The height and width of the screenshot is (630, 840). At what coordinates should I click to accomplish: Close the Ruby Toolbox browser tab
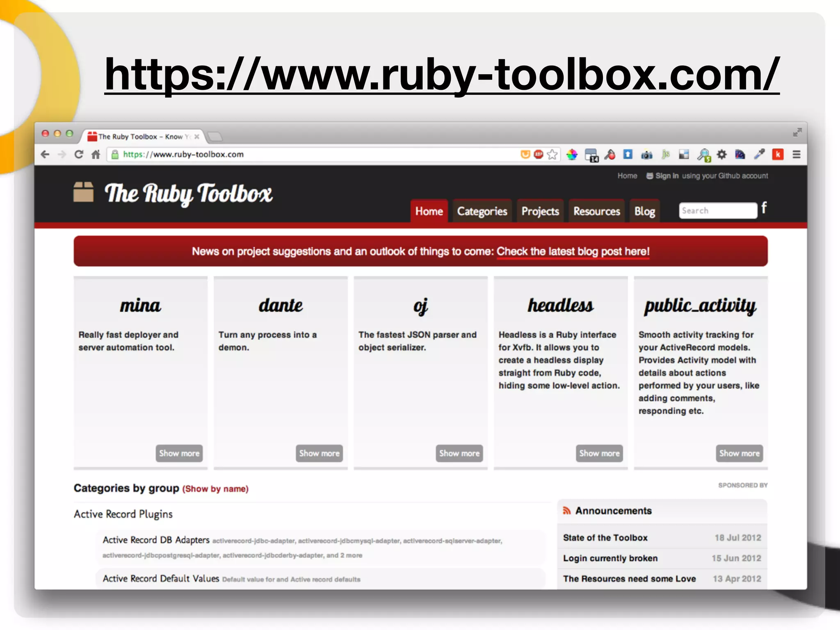197,137
